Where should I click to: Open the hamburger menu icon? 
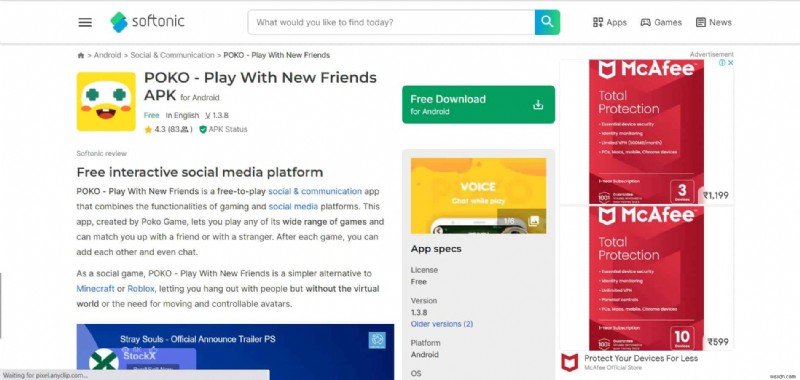tap(85, 22)
